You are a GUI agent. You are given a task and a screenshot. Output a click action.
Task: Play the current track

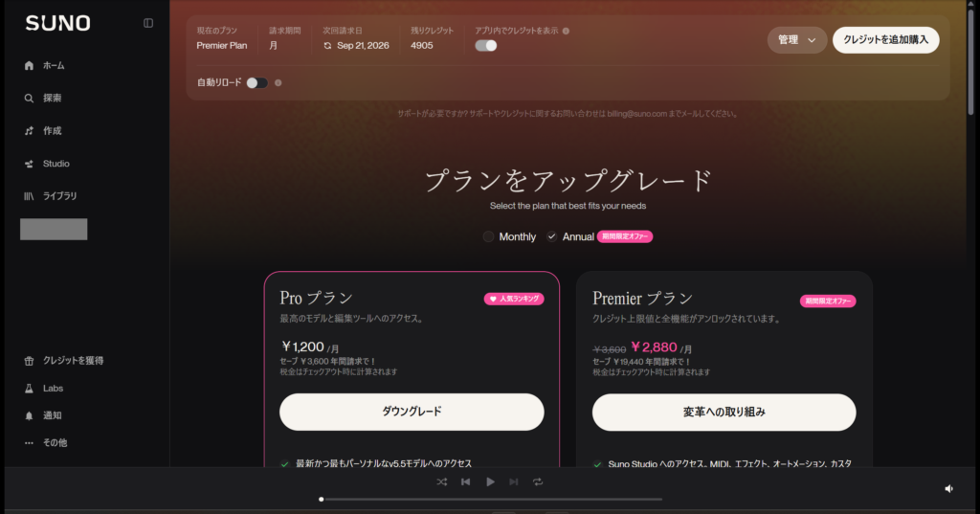point(491,482)
